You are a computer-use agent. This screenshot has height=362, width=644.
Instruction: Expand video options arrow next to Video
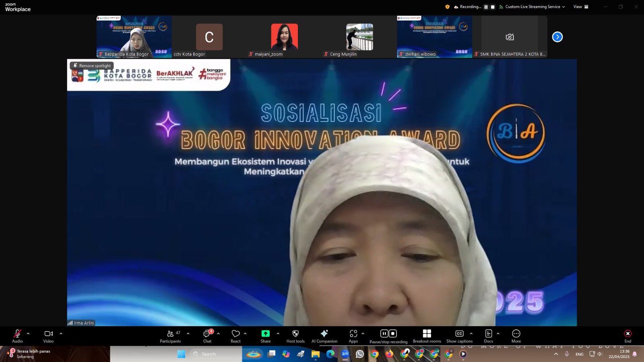(61, 333)
